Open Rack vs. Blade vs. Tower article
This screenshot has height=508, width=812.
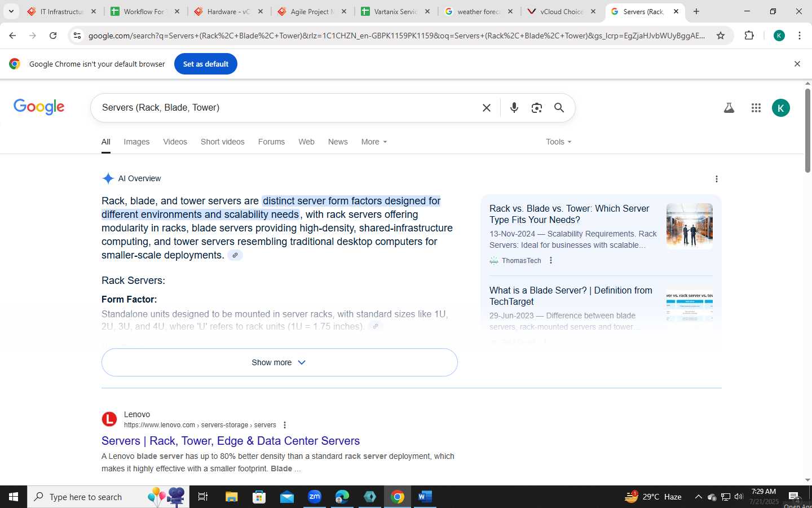coord(570,214)
